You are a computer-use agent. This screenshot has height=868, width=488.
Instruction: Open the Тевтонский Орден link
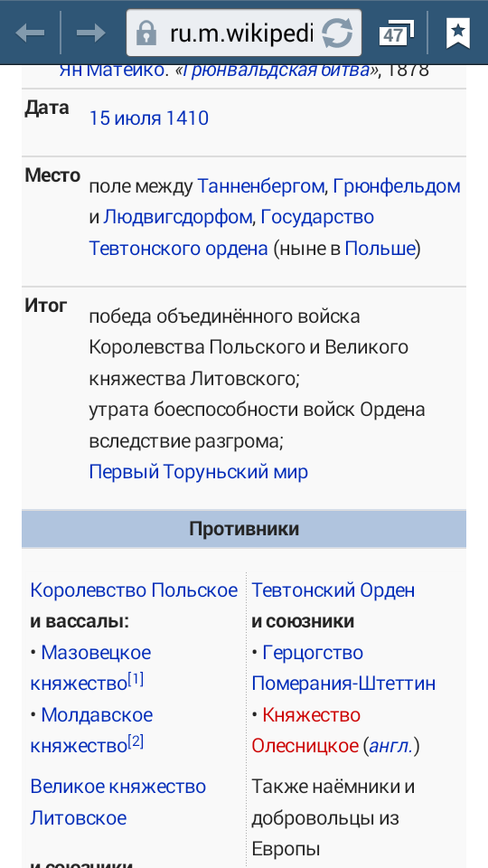(x=333, y=590)
